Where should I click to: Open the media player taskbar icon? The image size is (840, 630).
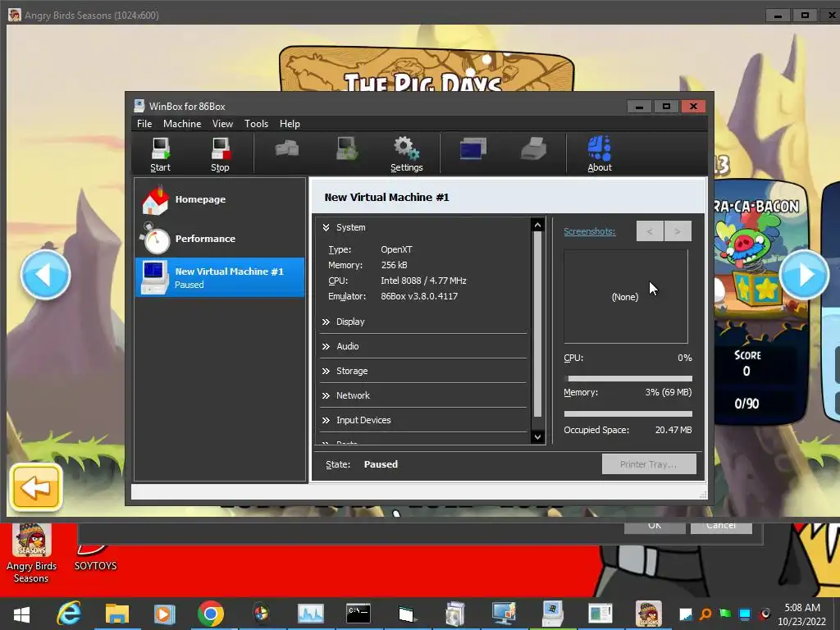164,614
